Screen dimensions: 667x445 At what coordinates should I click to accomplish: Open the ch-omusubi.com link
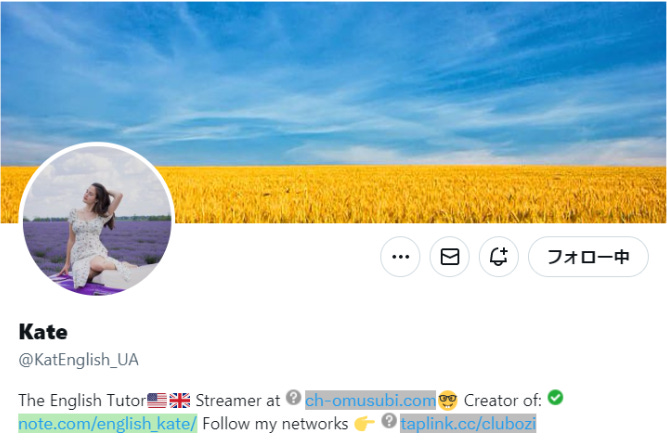(371, 400)
